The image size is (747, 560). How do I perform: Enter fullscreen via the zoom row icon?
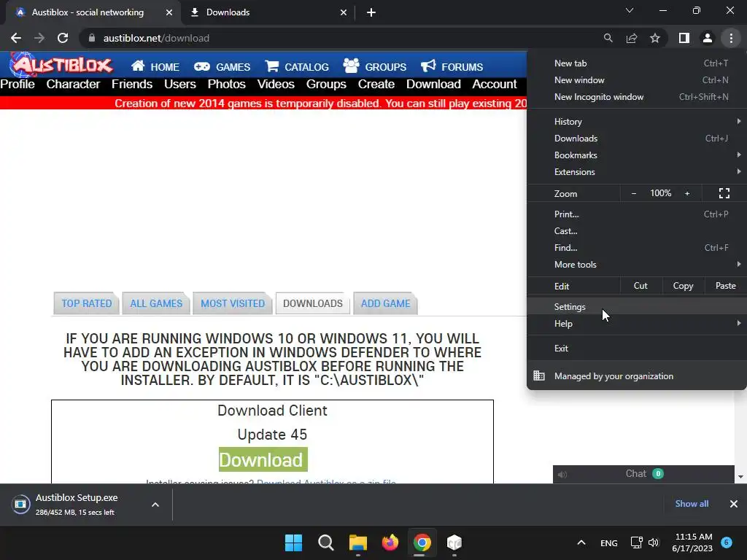pyautogui.click(x=724, y=193)
